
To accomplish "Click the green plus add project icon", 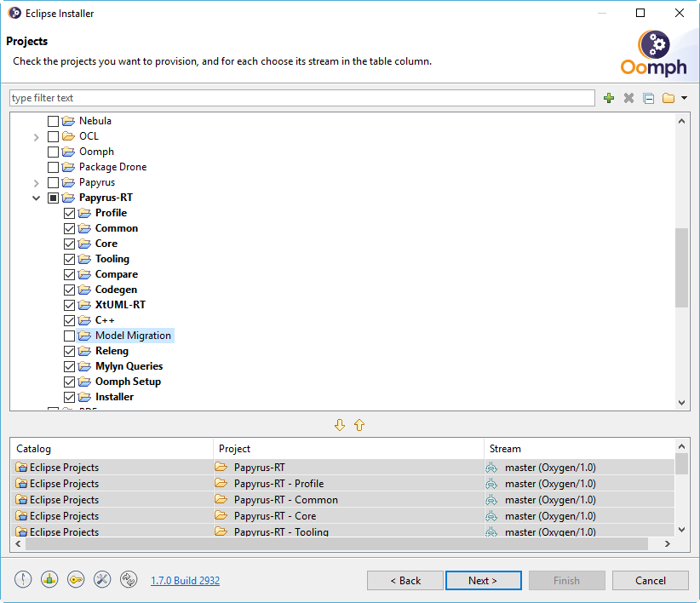I will [609, 98].
